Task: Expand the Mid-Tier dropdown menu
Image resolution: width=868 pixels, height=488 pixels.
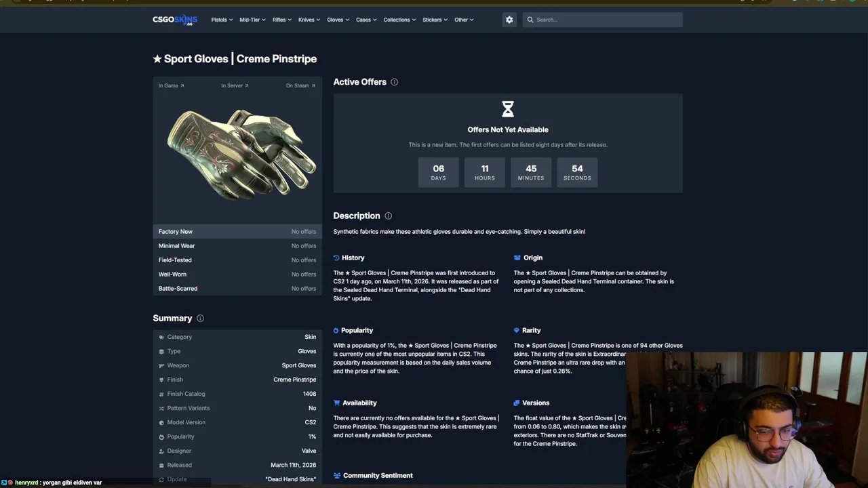Action: click(x=252, y=20)
